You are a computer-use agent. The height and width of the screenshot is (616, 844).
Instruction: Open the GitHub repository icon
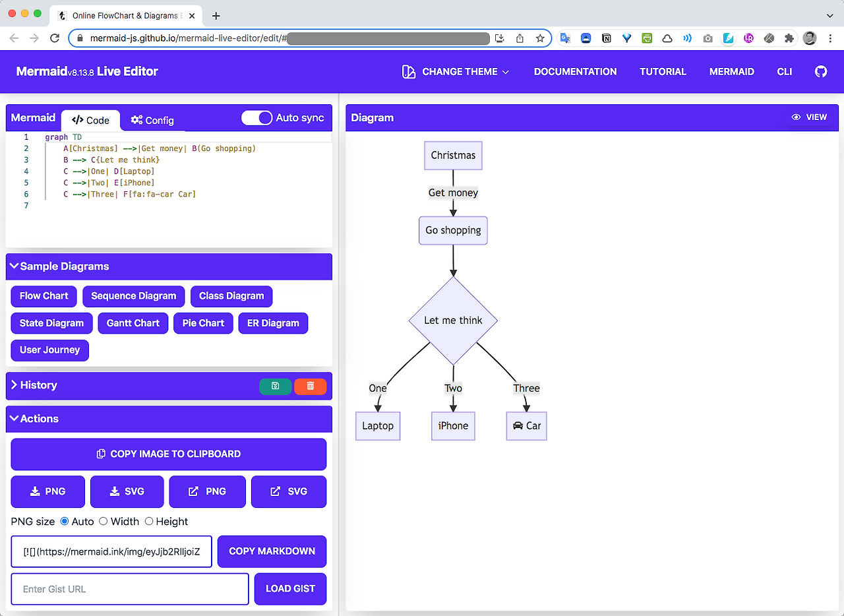(x=820, y=71)
